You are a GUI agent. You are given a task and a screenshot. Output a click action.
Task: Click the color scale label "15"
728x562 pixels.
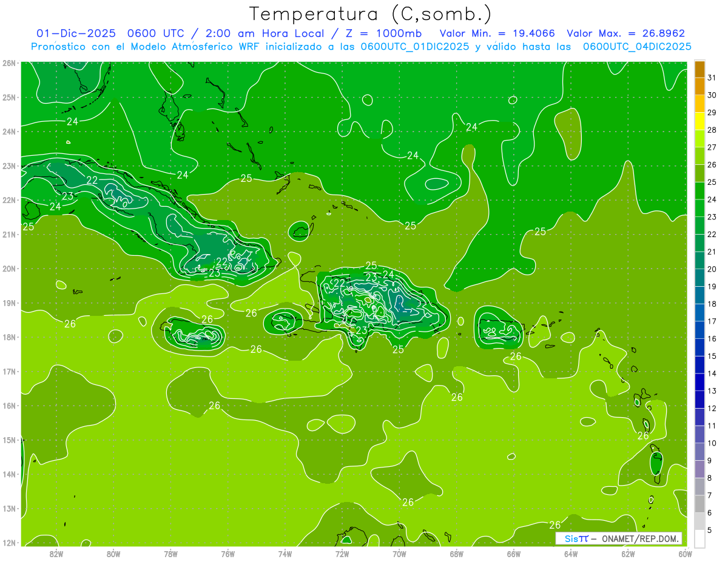pos(712,356)
